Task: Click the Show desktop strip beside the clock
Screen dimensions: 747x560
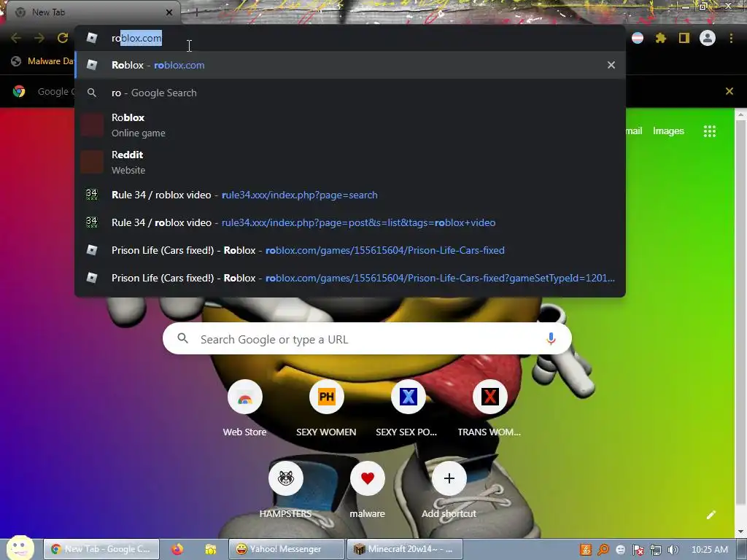Action: (x=743, y=550)
